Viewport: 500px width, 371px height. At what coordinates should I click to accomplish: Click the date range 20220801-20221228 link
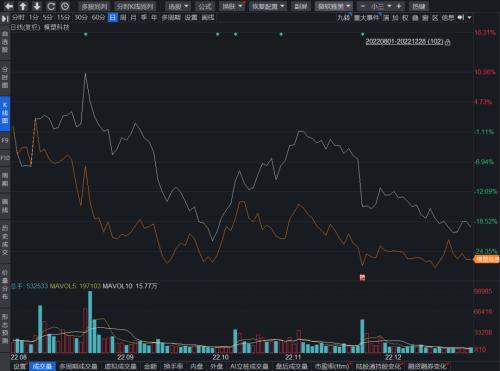404,42
